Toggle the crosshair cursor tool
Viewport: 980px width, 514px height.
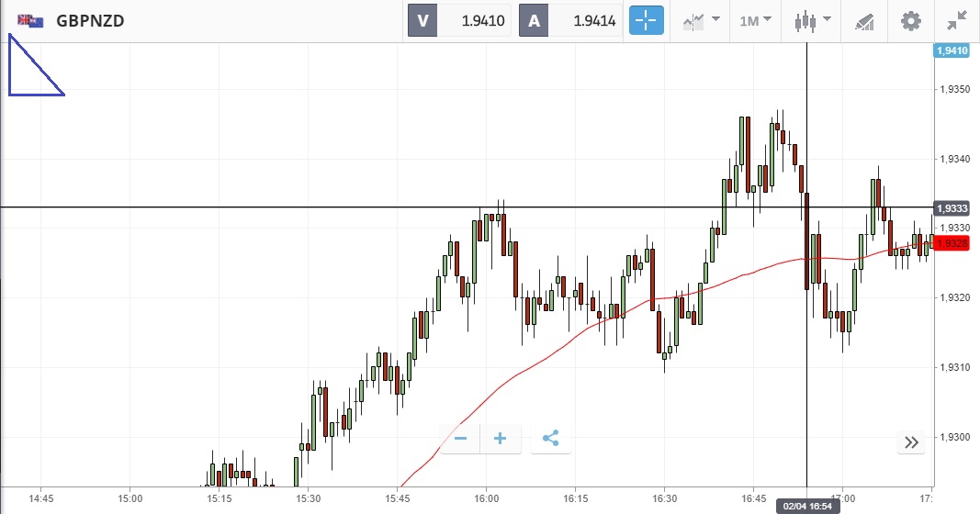(646, 20)
